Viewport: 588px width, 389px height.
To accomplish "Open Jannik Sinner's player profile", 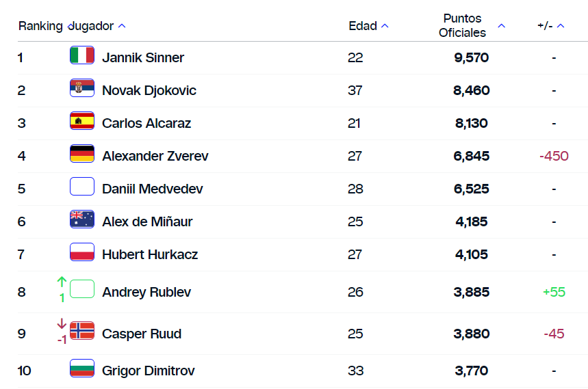I will point(143,57).
